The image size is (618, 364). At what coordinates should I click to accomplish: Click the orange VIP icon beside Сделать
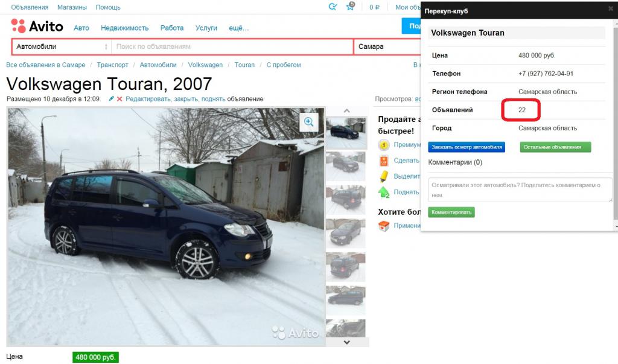tap(383, 161)
